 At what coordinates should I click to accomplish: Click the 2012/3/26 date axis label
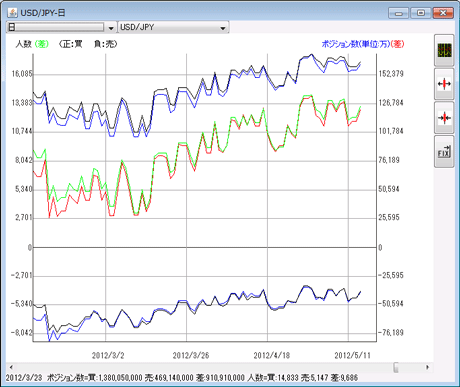click(x=191, y=355)
